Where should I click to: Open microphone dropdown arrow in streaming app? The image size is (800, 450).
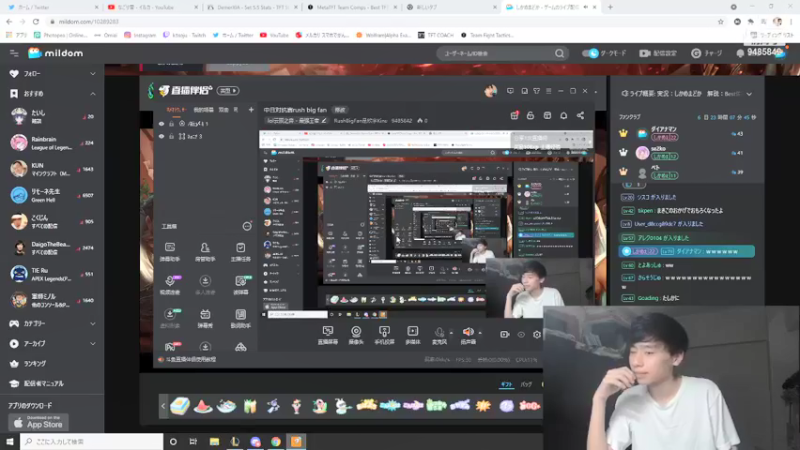[451, 333]
